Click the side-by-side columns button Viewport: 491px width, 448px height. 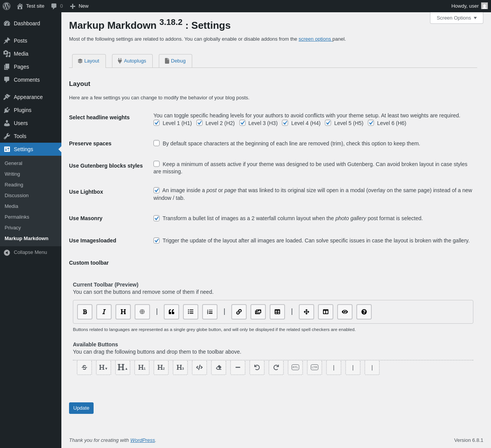(326, 312)
